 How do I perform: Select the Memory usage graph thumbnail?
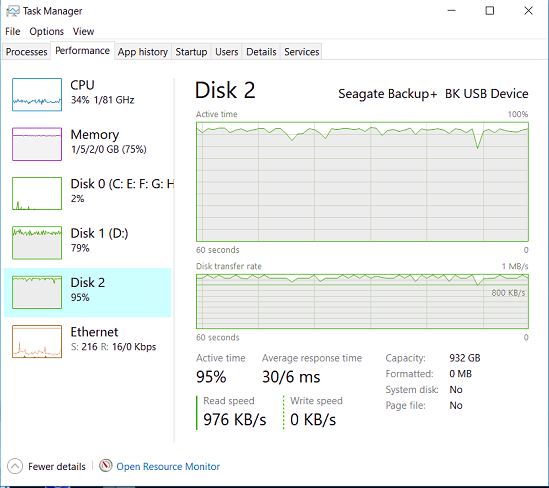pos(37,144)
